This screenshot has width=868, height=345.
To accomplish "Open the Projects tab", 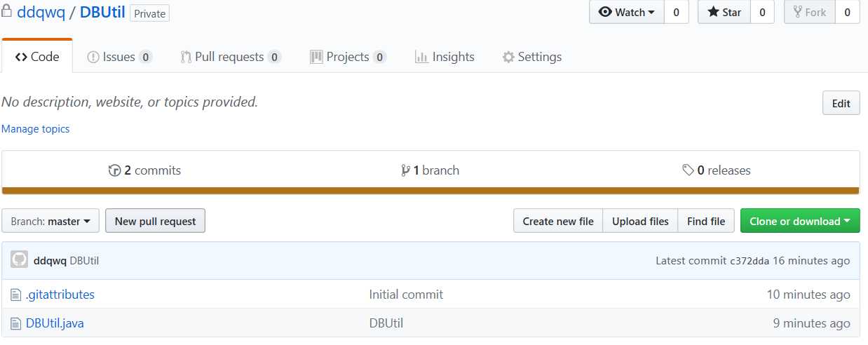I will [348, 57].
